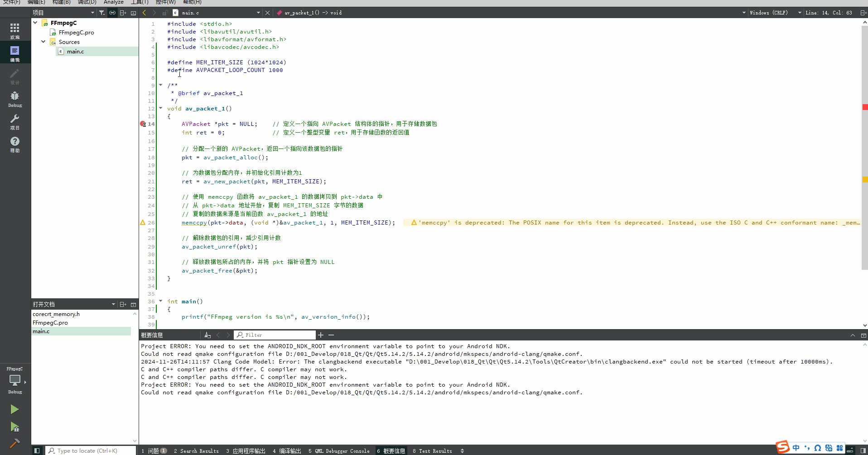The image size is (868, 455).
Task: Close the project side panel
Action: tap(133, 13)
